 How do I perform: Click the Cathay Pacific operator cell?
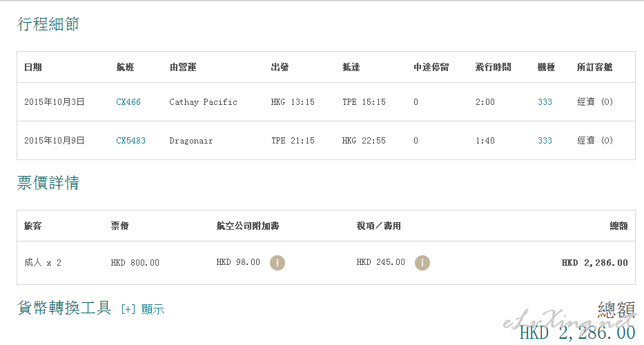[x=204, y=102]
